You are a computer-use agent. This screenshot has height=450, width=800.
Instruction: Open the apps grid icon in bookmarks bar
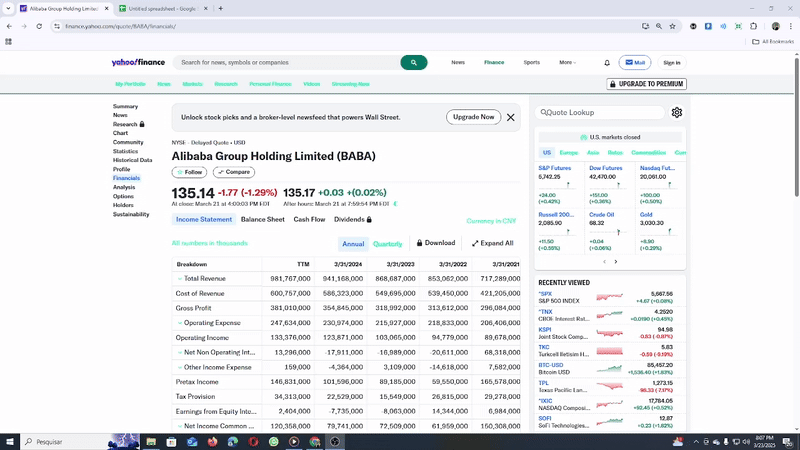pyautogui.click(x=8, y=42)
